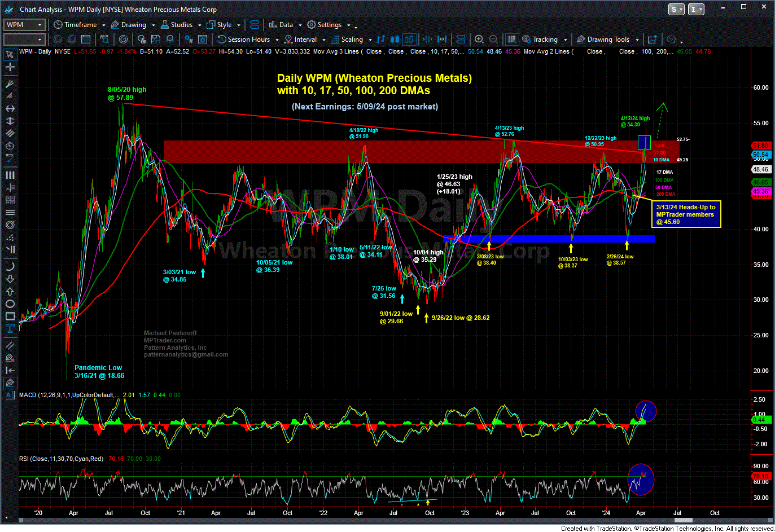Toggle the I button in title bar
The width and height of the screenshot is (775, 532).
[x=697, y=9]
